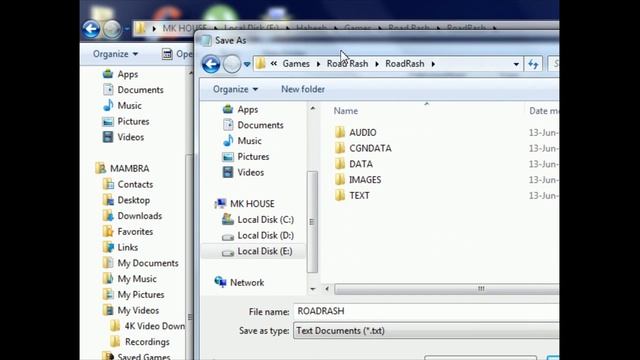Open 4K Video Downloader folder in Explorer sidebar

147,326
